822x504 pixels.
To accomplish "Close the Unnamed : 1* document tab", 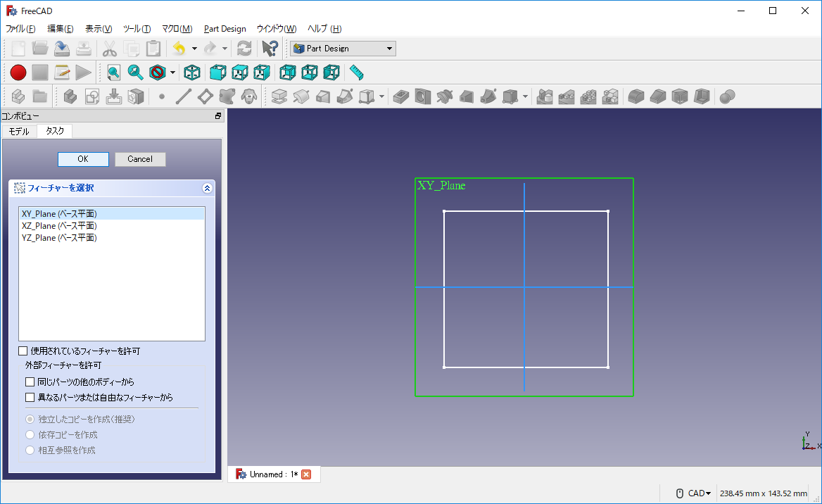I will (x=306, y=474).
